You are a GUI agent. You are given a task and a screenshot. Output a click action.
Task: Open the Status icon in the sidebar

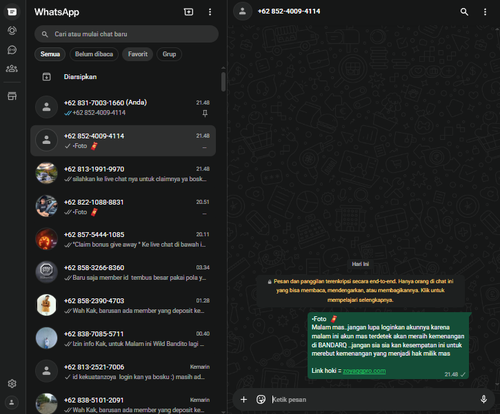12,31
